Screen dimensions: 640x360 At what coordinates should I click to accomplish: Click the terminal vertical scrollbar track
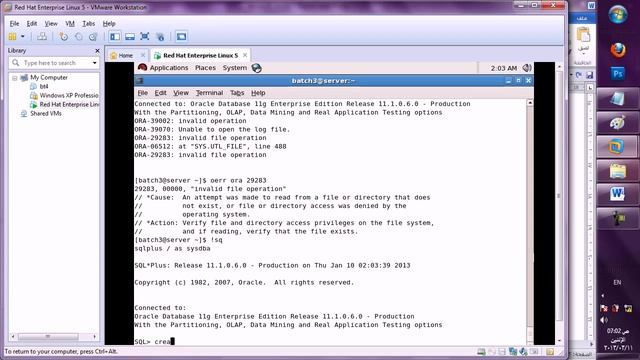tap(530, 216)
